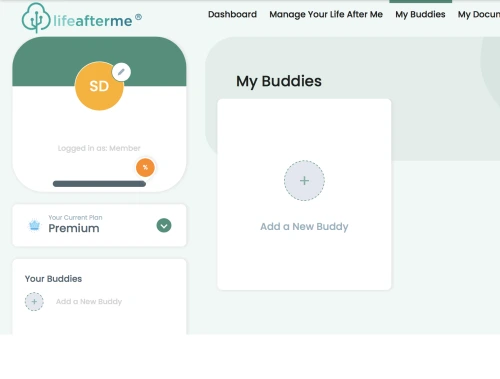Click the 'Your Current Plan' label
Viewport: 500px width, 379px height.
pos(75,217)
